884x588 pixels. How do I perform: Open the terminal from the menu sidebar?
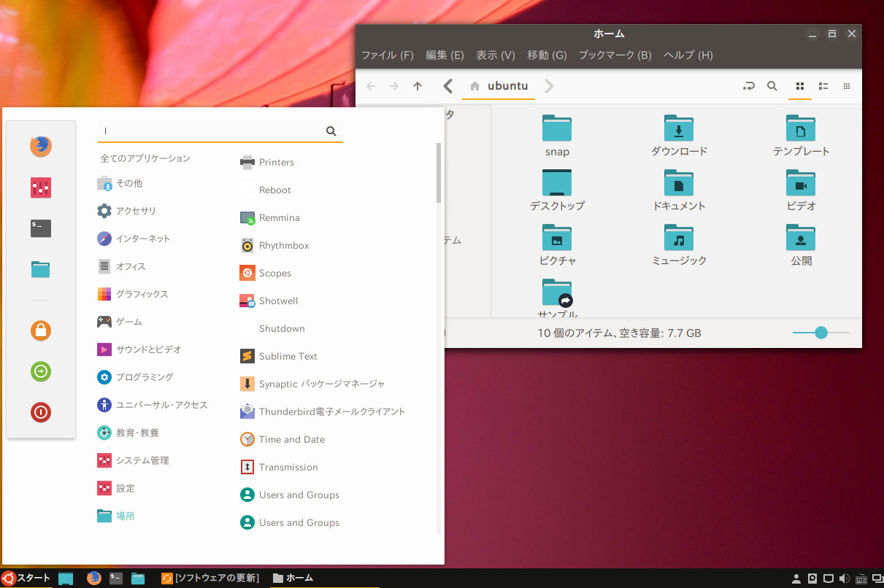point(40,228)
